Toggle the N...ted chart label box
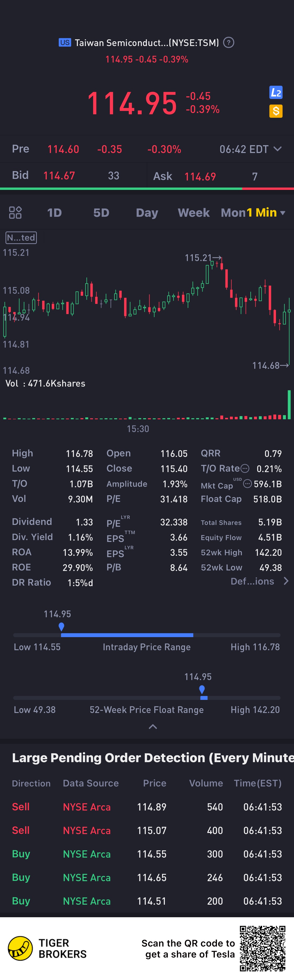Screen dimensions: 294x980 coord(21,238)
